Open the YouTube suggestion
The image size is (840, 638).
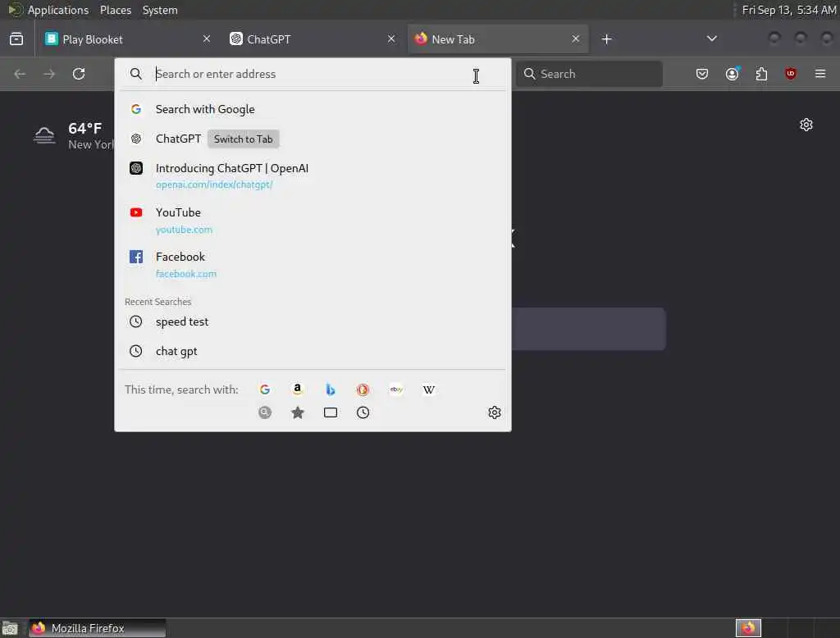313,220
